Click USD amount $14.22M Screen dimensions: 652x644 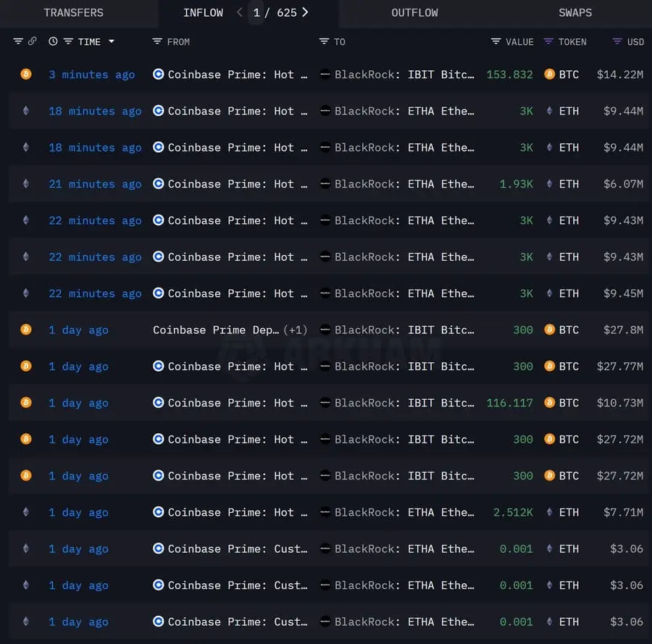click(620, 75)
